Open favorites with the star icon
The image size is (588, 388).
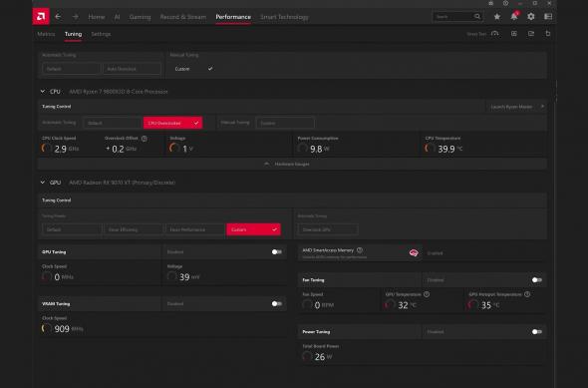(497, 17)
